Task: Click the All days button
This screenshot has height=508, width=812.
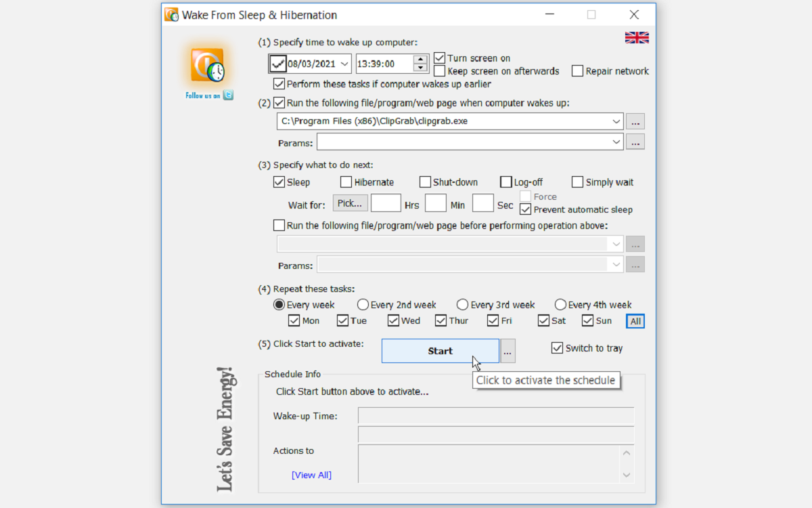Action: 635,321
